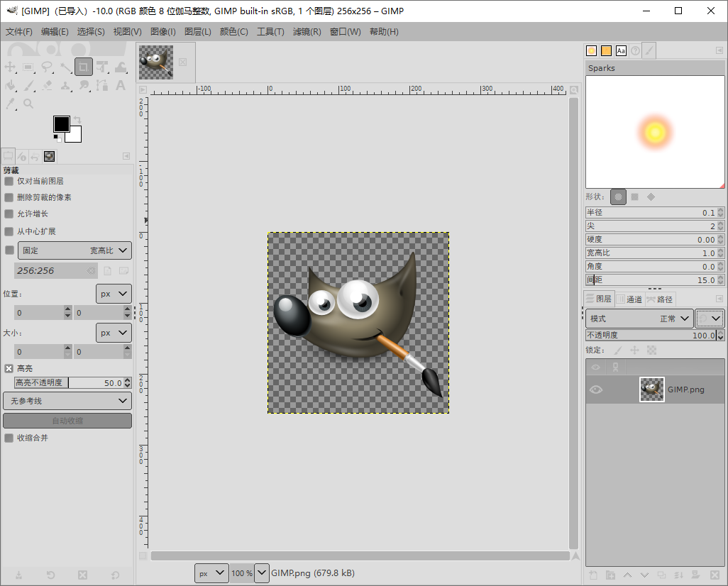Viewport: 728px width, 586px height.
Task: Select the Rectangle Select tool
Action: tap(29, 67)
